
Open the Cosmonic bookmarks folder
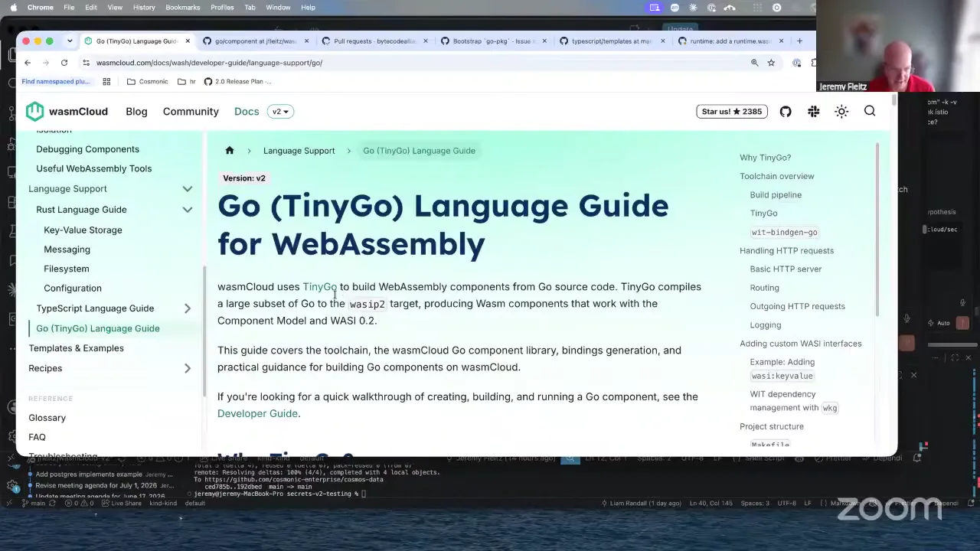(147, 81)
